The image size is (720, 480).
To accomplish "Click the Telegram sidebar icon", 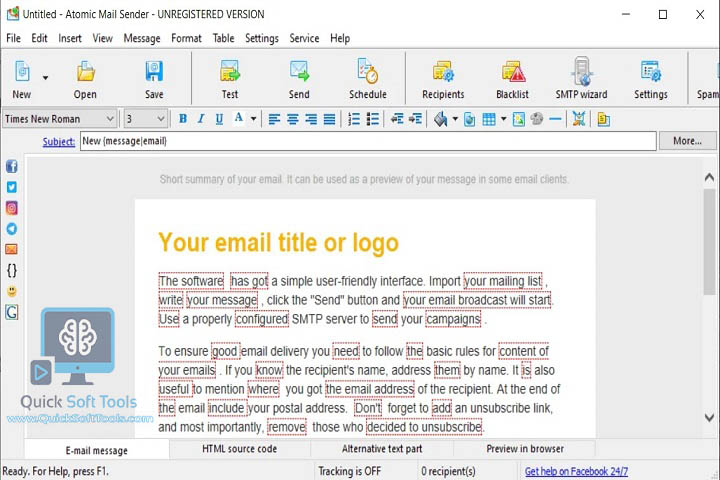I will 12,229.
